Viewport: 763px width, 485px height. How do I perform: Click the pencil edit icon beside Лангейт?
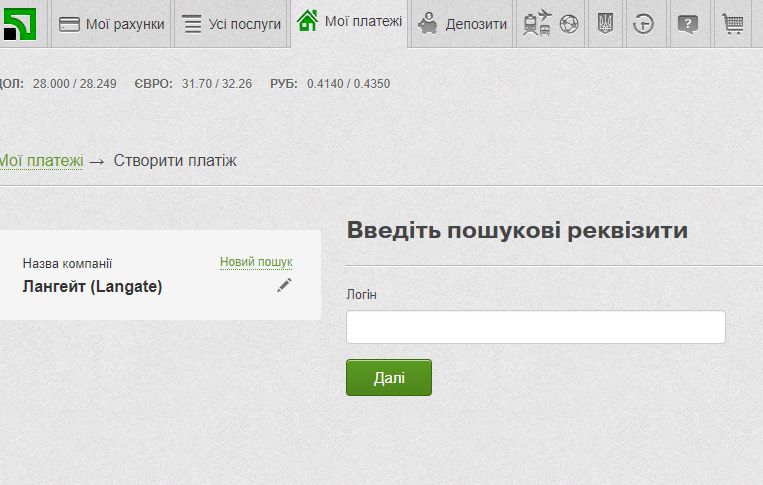point(284,285)
